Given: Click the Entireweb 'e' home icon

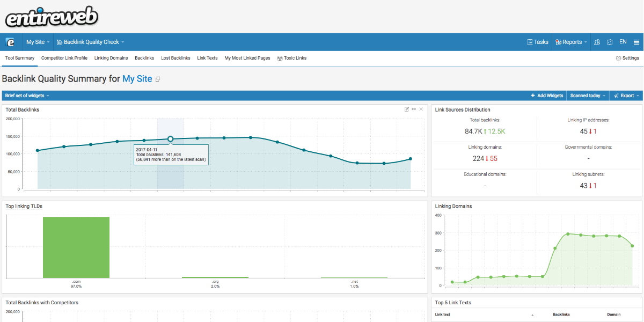Looking at the screenshot, I should [x=10, y=42].
